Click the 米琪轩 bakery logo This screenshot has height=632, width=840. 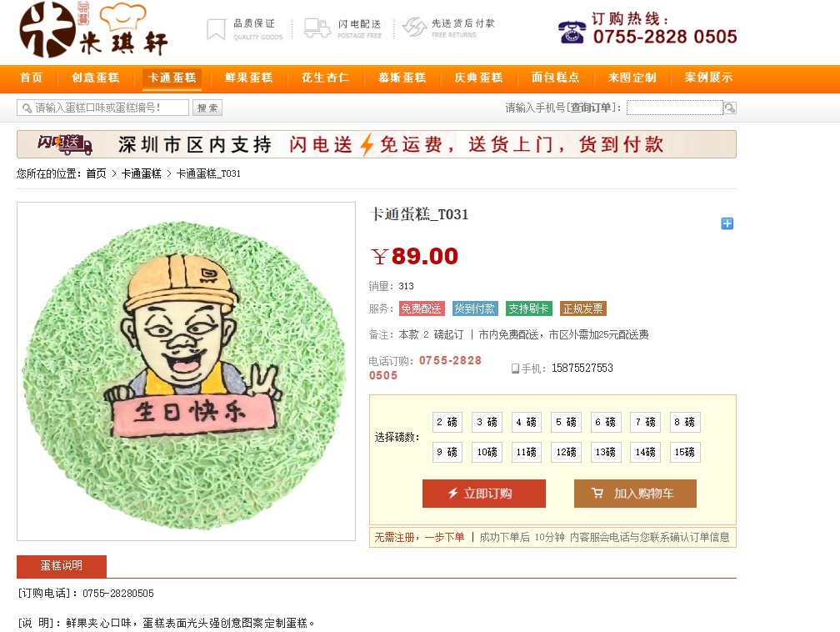click(x=93, y=29)
